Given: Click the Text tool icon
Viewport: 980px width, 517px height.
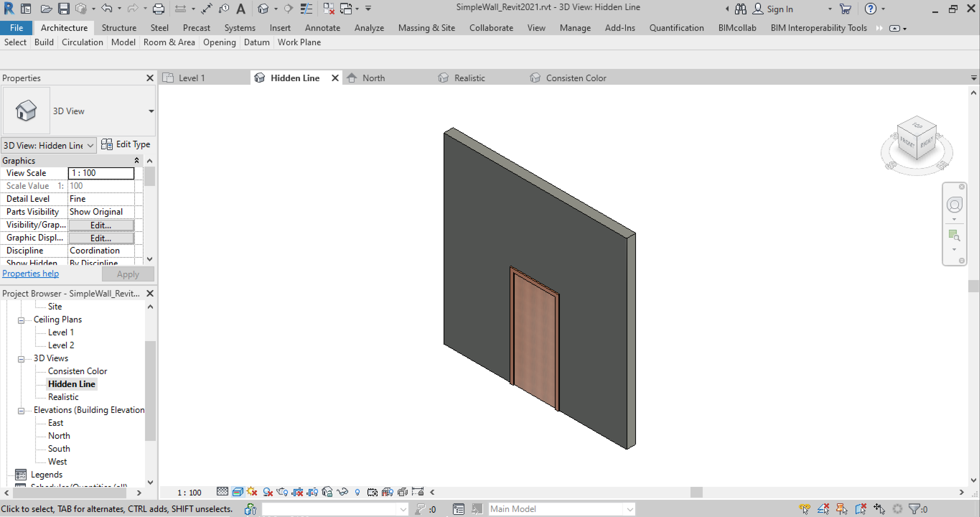Looking at the screenshot, I should click(x=240, y=8).
